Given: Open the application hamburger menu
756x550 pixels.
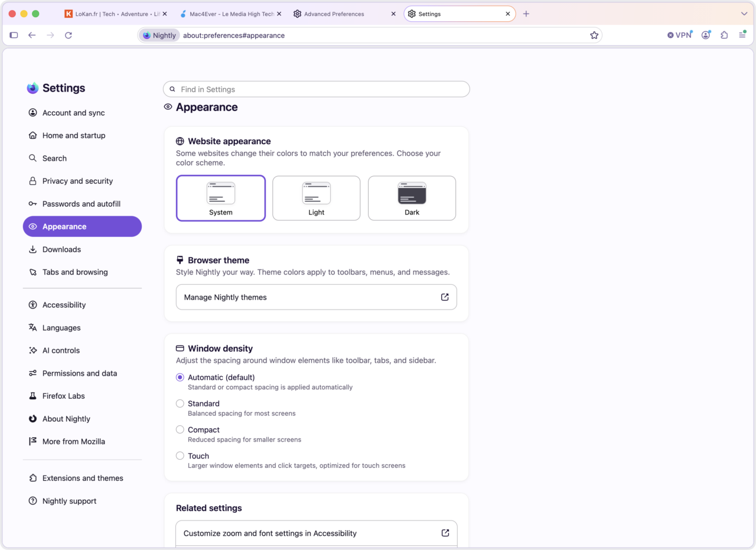Looking at the screenshot, I should 742,35.
